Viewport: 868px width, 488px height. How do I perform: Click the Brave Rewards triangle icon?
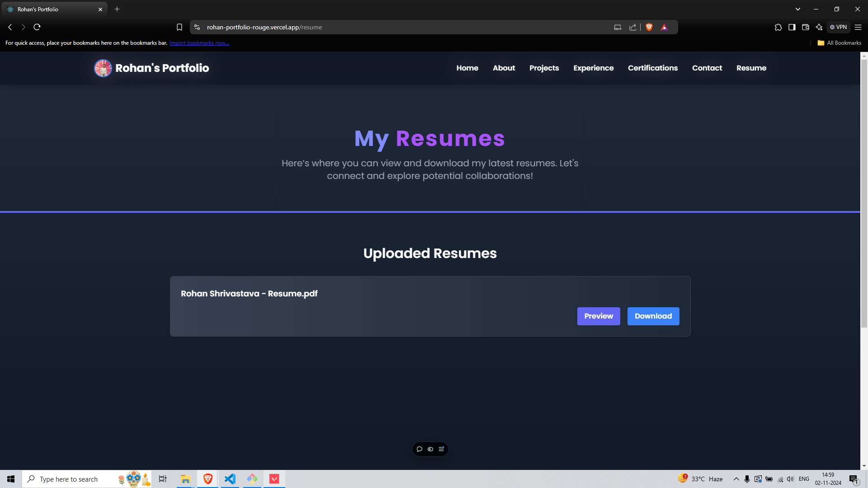click(664, 27)
